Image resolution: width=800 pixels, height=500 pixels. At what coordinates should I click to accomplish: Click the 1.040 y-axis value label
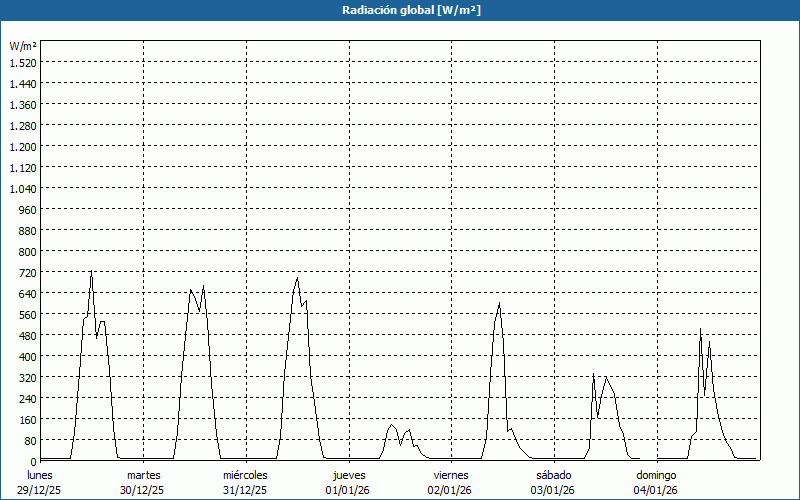(23, 188)
